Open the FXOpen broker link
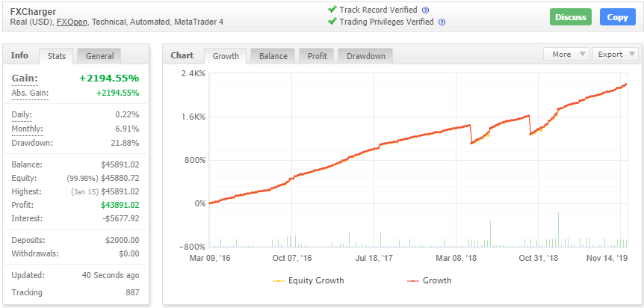 point(72,23)
